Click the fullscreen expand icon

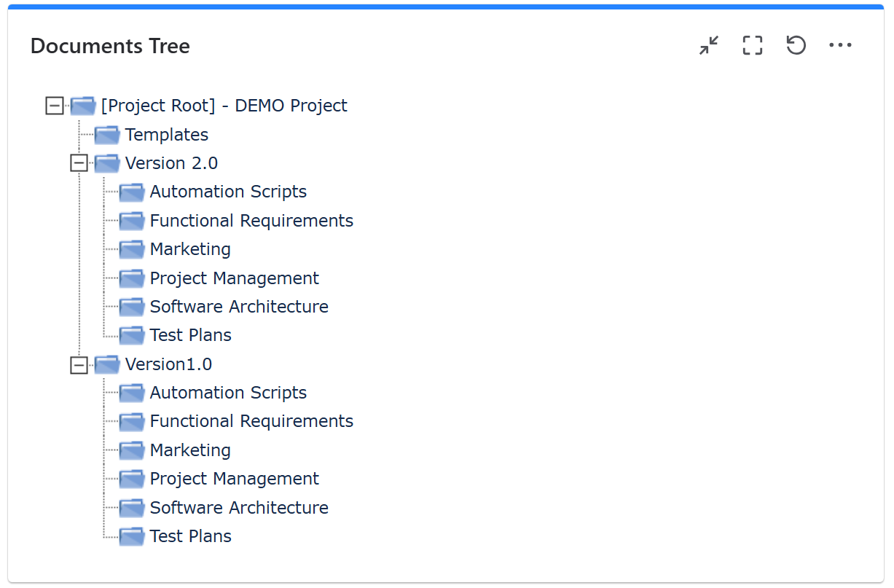752,46
